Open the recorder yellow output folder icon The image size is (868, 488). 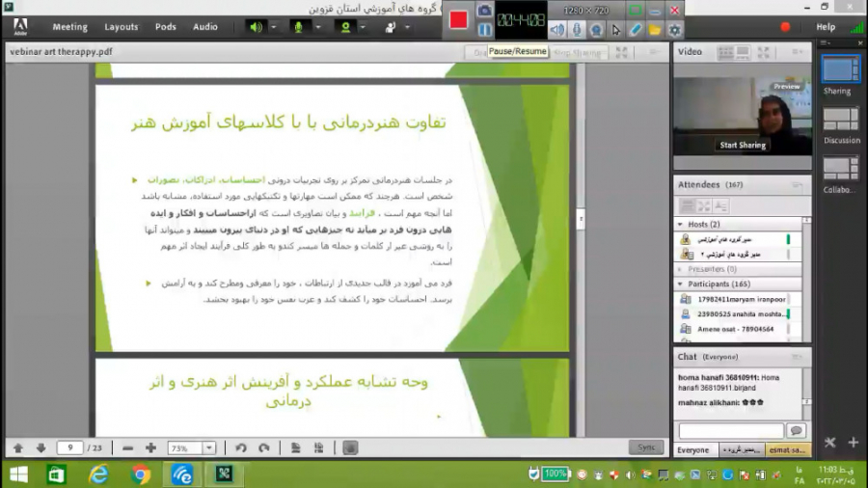pos(655,30)
